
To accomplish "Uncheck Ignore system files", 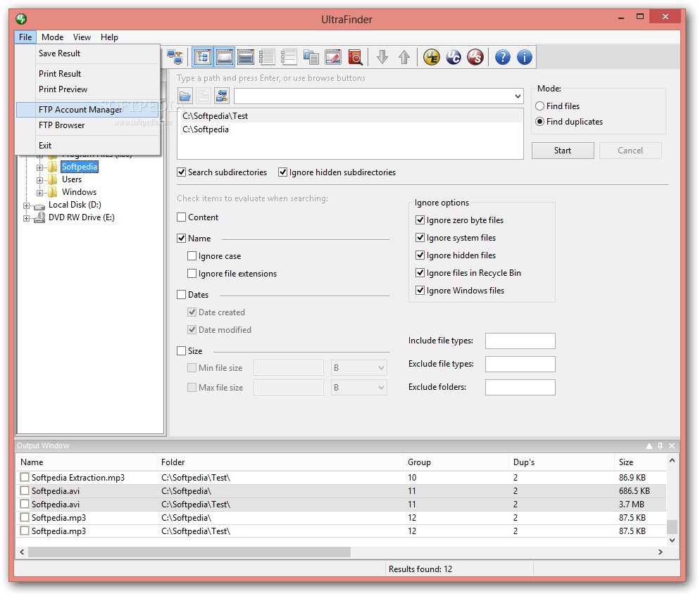I will tap(420, 238).
